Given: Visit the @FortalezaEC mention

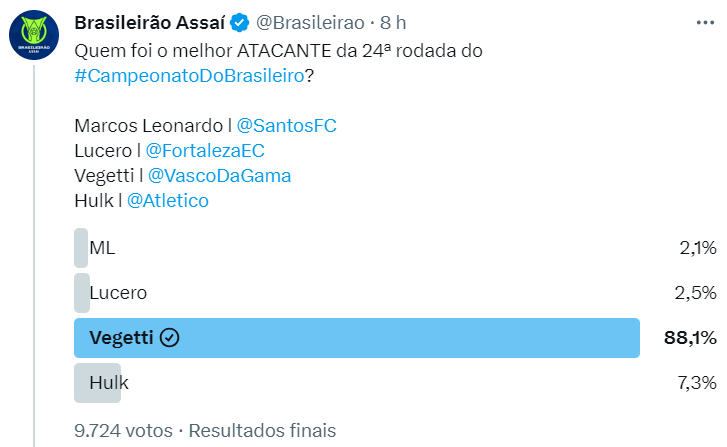Looking at the screenshot, I should click(205, 151).
